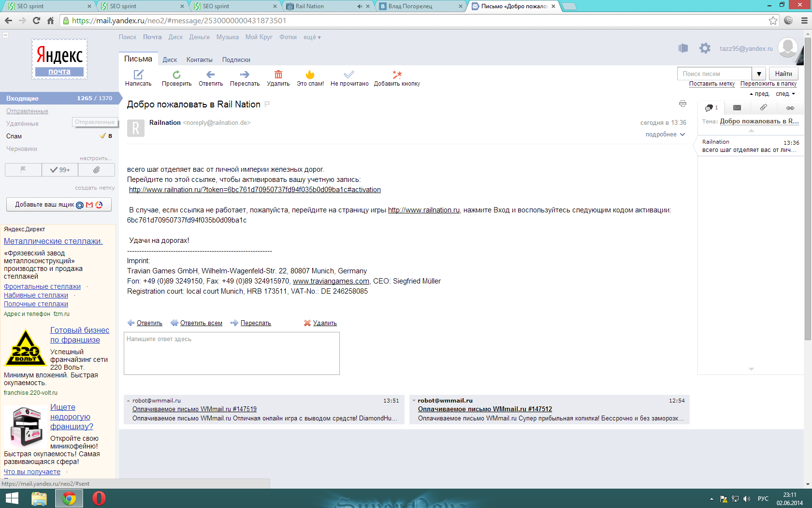Open search options dropdown arrow

759,74
